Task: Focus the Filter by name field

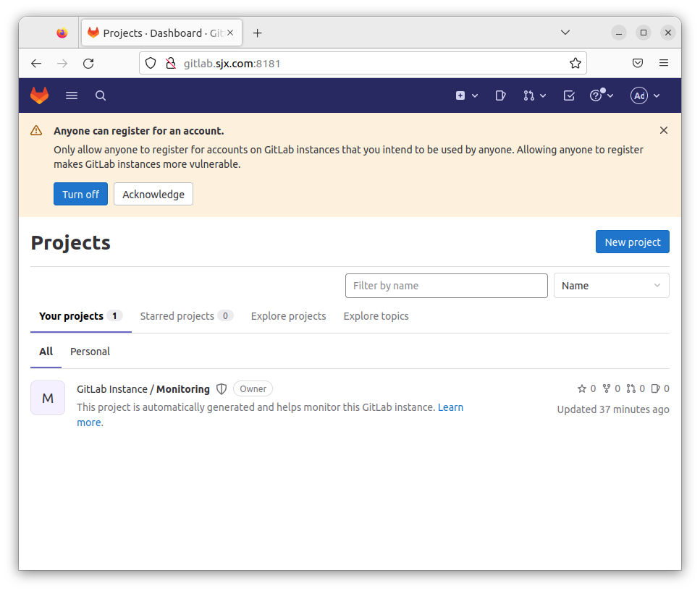Action: point(446,286)
